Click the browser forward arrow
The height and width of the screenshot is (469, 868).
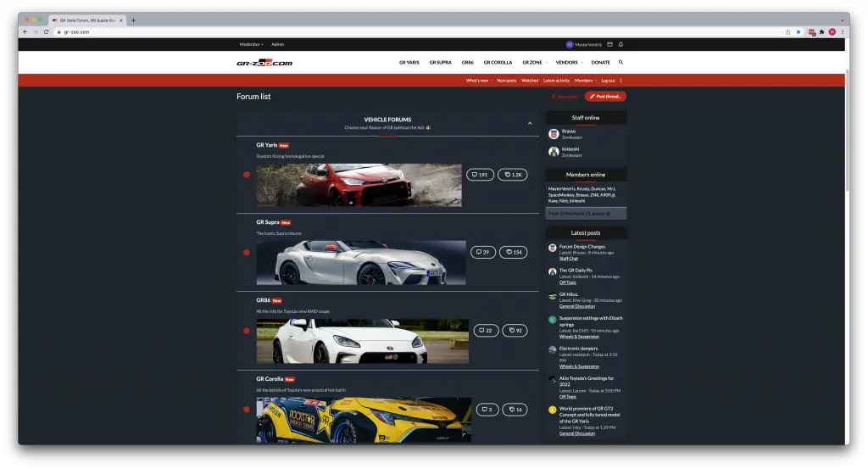point(36,32)
